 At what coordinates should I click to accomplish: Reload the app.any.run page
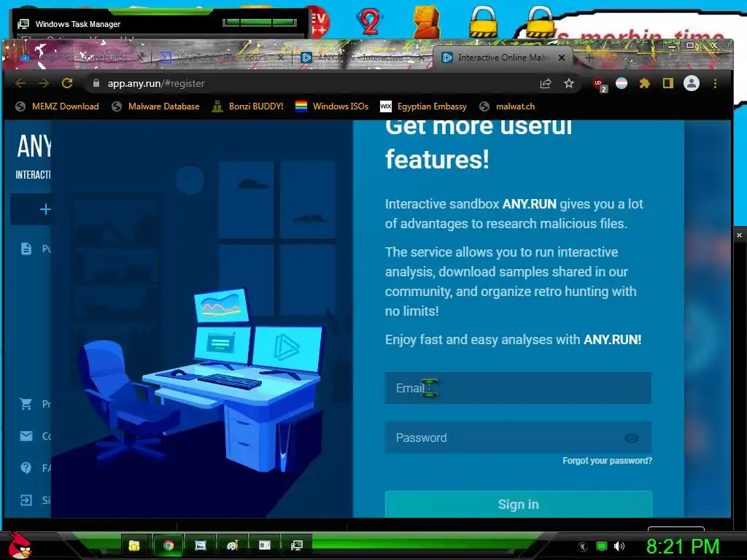click(x=67, y=83)
